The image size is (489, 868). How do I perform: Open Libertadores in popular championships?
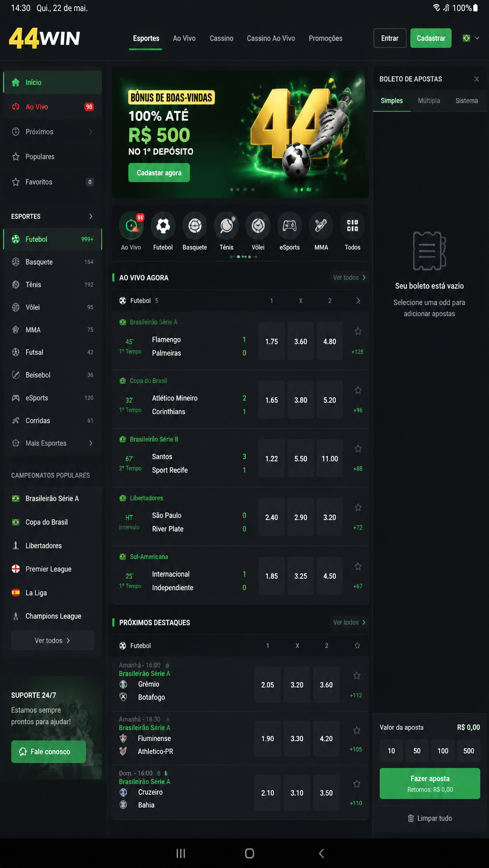pos(52,546)
